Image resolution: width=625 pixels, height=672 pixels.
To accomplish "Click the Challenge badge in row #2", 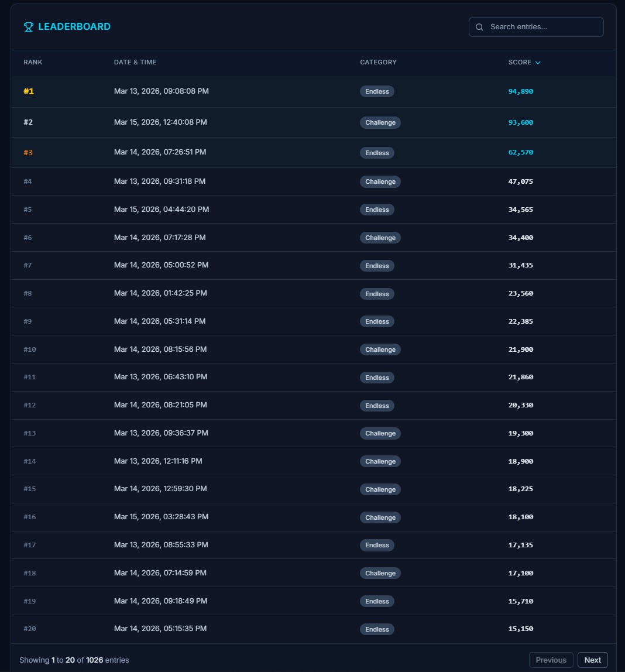I will click(380, 122).
